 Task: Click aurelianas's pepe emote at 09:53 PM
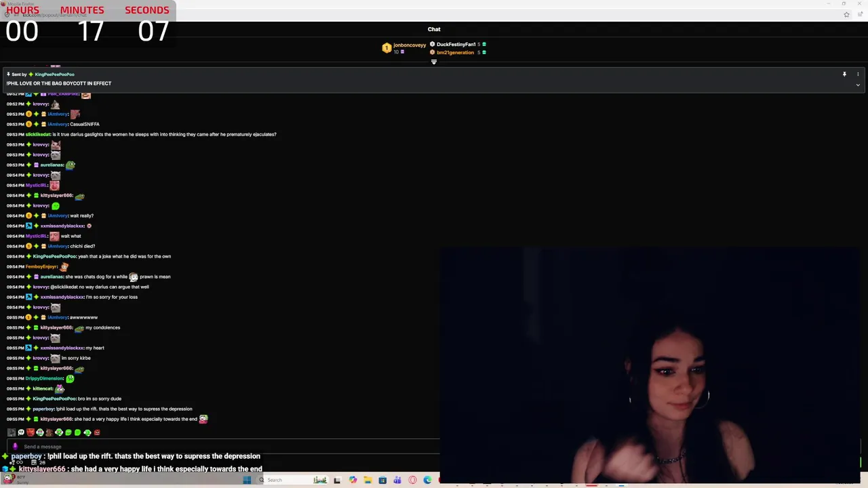pos(71,165)
